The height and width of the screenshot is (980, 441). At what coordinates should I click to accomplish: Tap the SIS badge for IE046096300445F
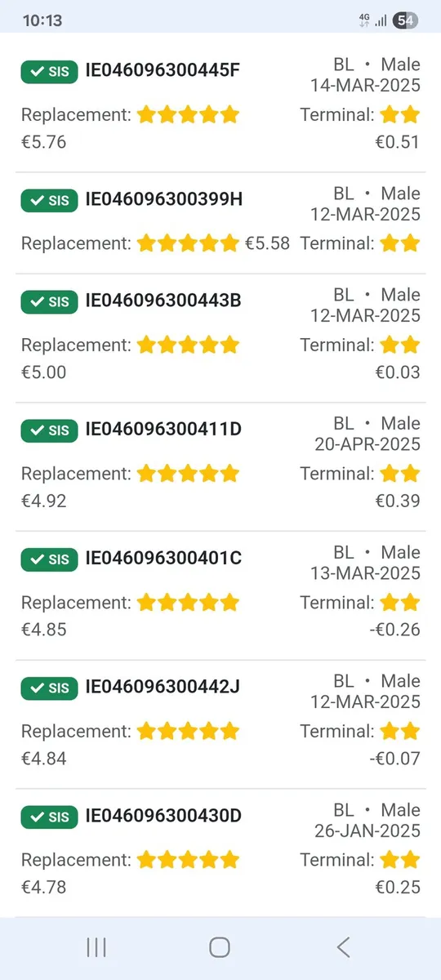(50, 71)
